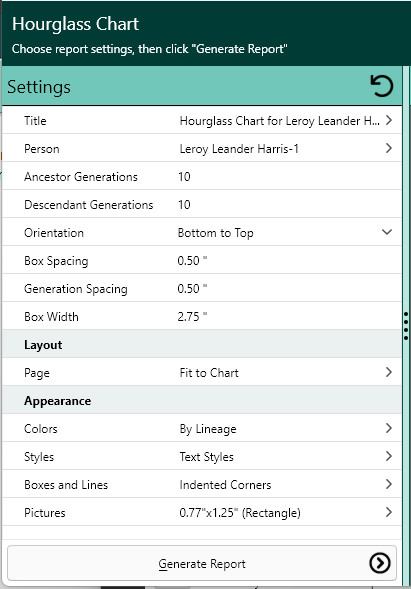The image size is (411, 589).
Task: Edit the Box Spacing value field
Action: (192, 261)
